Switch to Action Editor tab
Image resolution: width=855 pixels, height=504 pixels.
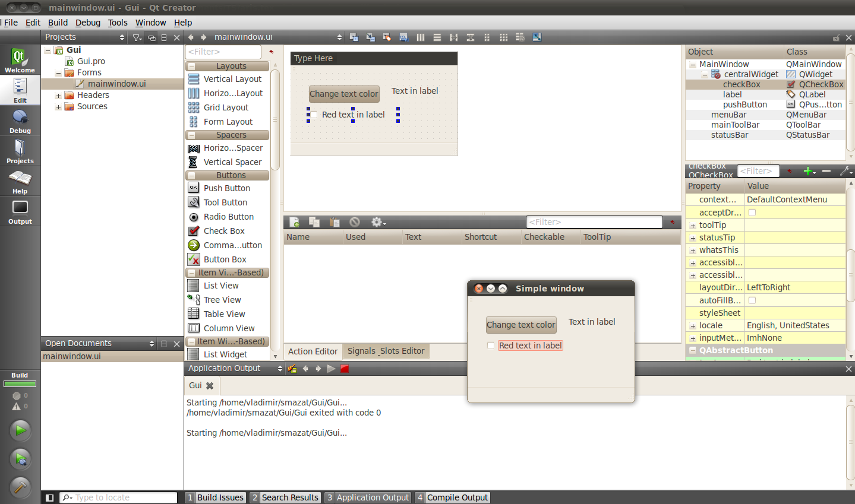click(313, 351)
